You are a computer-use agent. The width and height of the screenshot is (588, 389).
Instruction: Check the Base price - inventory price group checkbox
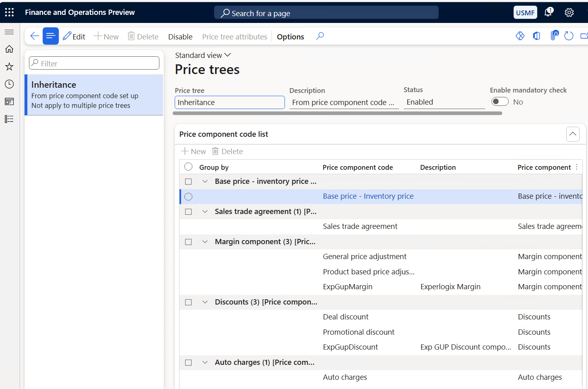[x=188, y=181]
